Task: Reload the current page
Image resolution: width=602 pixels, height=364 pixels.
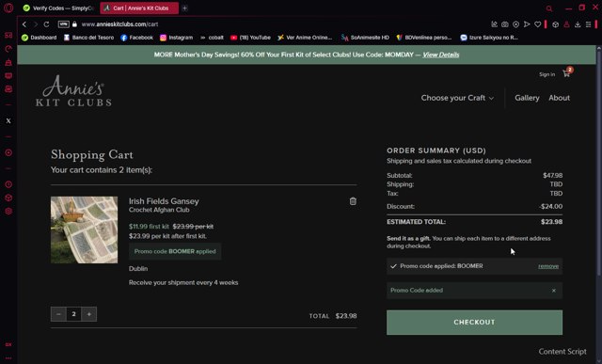Action: (46, 24)
